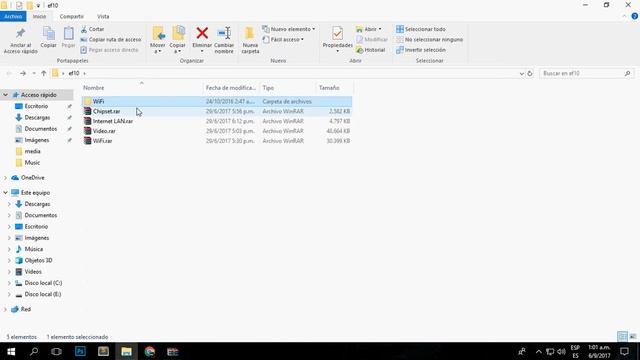The image size is (640, 360).
Task: Switch to details view layout
Action: pyautogui.click(x=622, y=336)
